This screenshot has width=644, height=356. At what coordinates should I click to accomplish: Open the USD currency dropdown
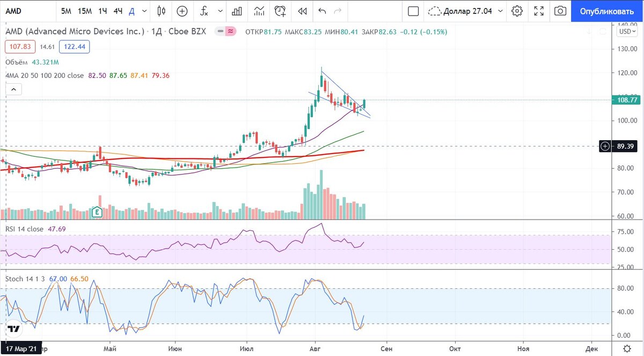[x=627, y=32]
